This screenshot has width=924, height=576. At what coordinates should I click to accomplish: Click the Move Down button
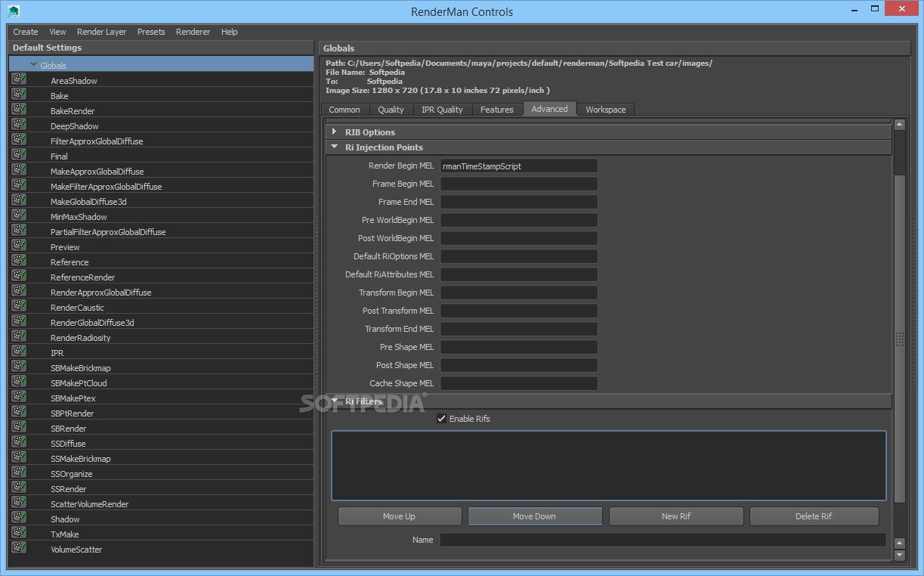[x=534, y=516]
